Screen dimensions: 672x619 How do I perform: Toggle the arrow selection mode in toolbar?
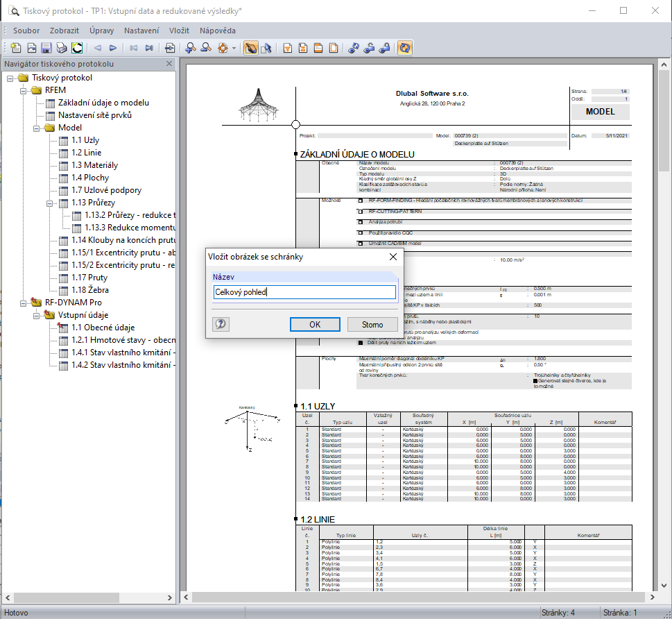point(266,48)
